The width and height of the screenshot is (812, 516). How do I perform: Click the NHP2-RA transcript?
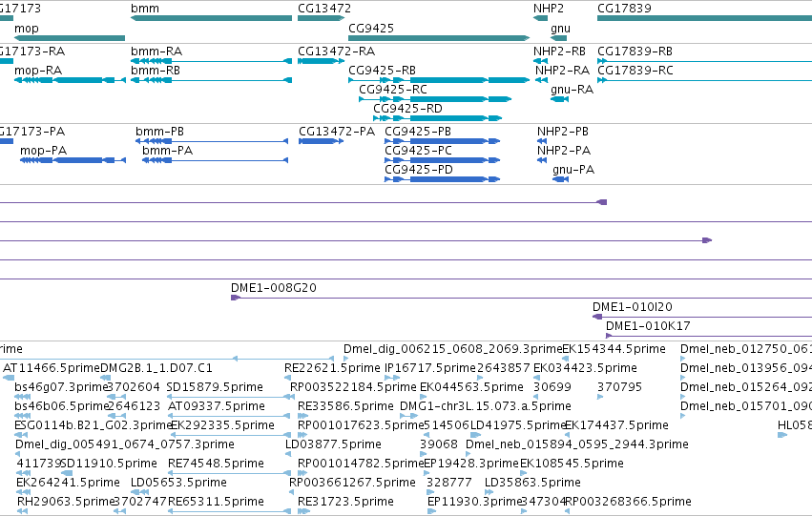pyautogui.click(x=541, y=80)
